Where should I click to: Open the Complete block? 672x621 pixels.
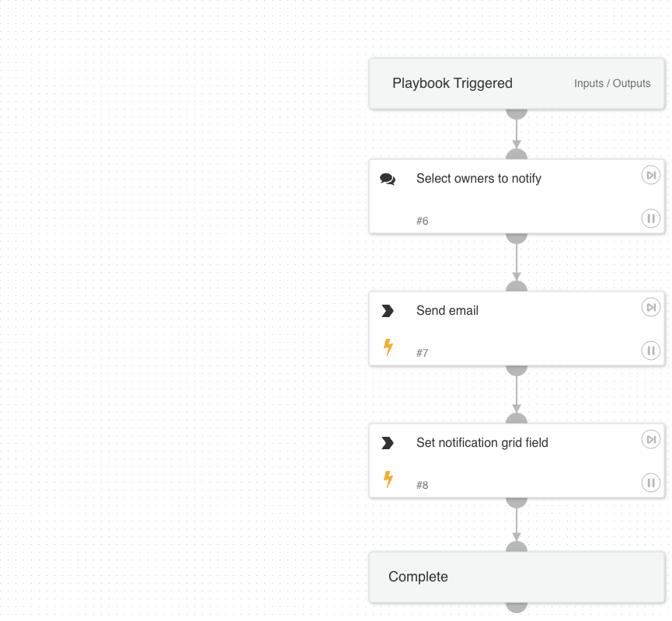pyautogui.click(x=419, y=577)
